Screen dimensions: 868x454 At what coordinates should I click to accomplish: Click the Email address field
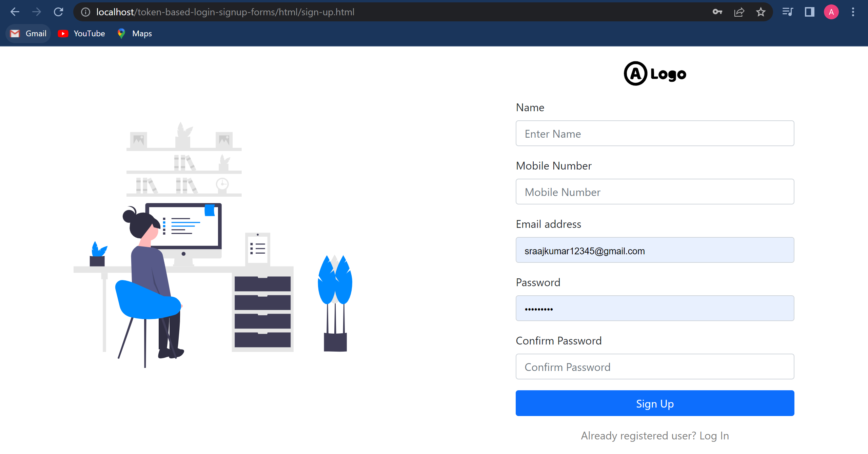655,250
